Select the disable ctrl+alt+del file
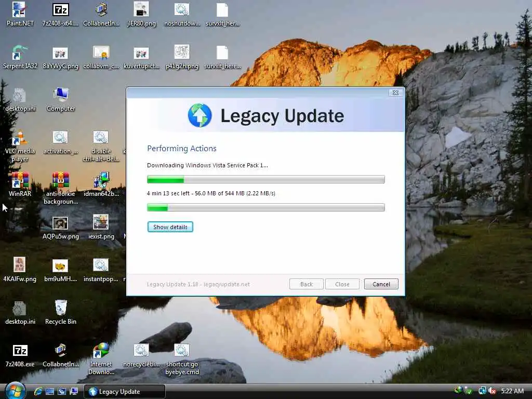This screenshot has height=399, width=532. pos(101,146)
